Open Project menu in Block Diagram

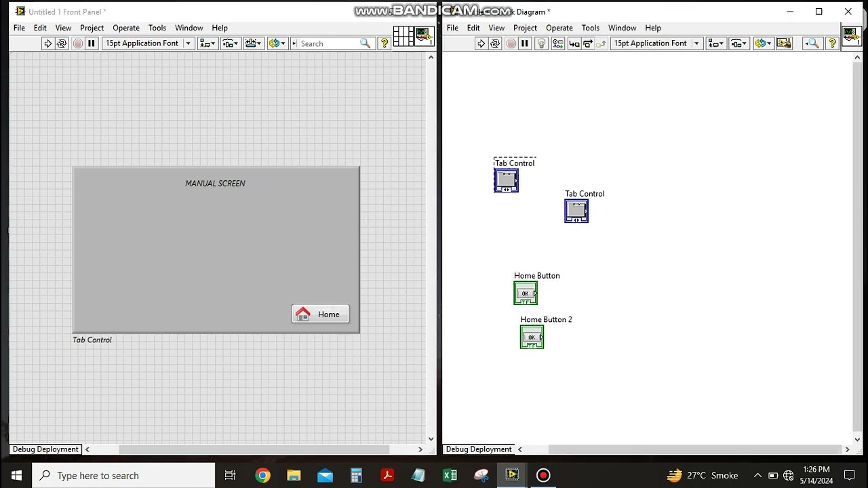point(525,28)
